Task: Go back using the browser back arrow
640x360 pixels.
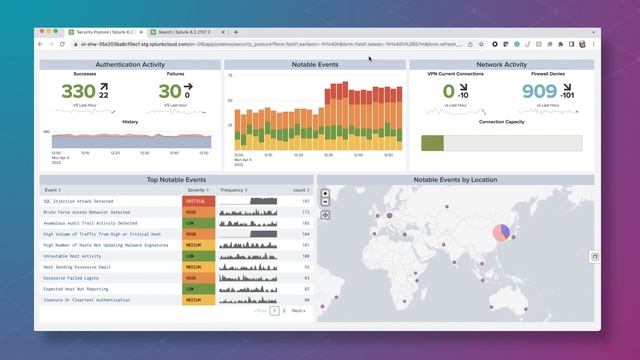Action: pyautogui.click(x=40, y=44)
